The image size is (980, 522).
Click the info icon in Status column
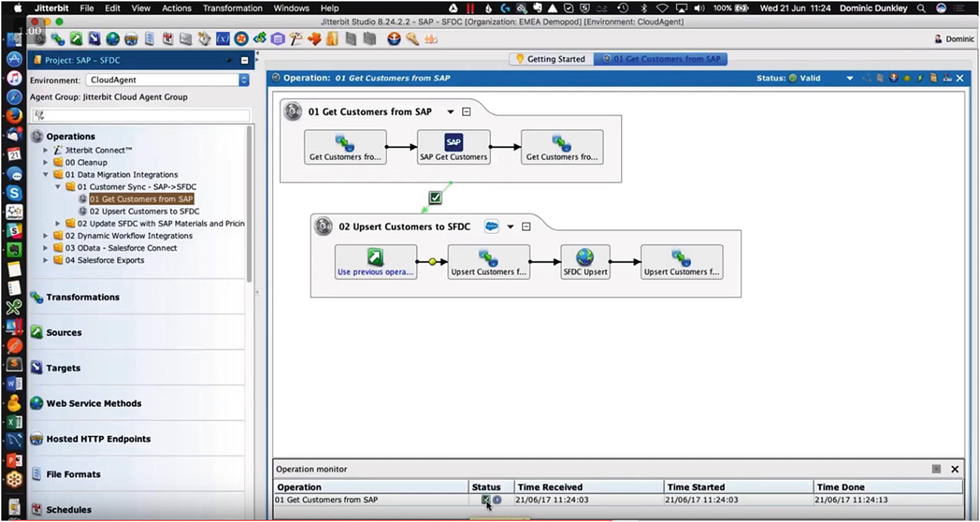[x=497, y=500]
